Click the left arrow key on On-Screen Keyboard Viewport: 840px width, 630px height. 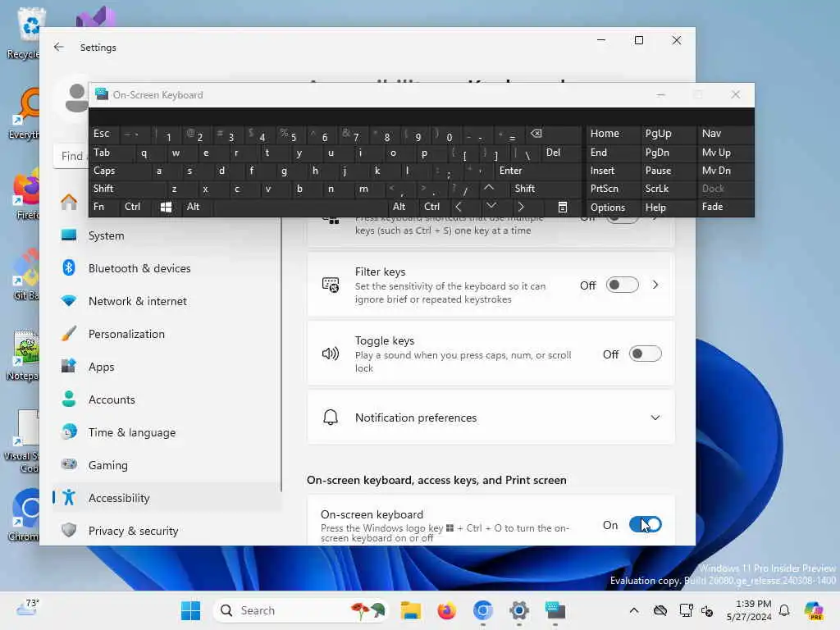[459, 208]
